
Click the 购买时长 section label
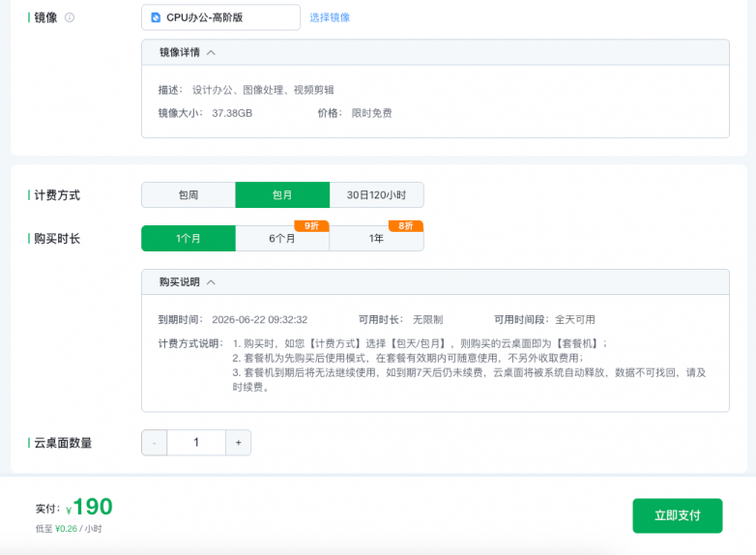click(57, 239)
